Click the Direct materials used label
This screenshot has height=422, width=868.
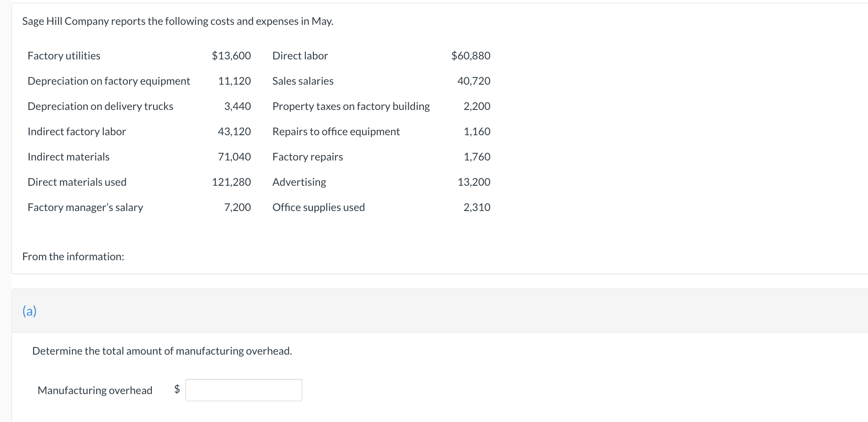pos(77,182)
